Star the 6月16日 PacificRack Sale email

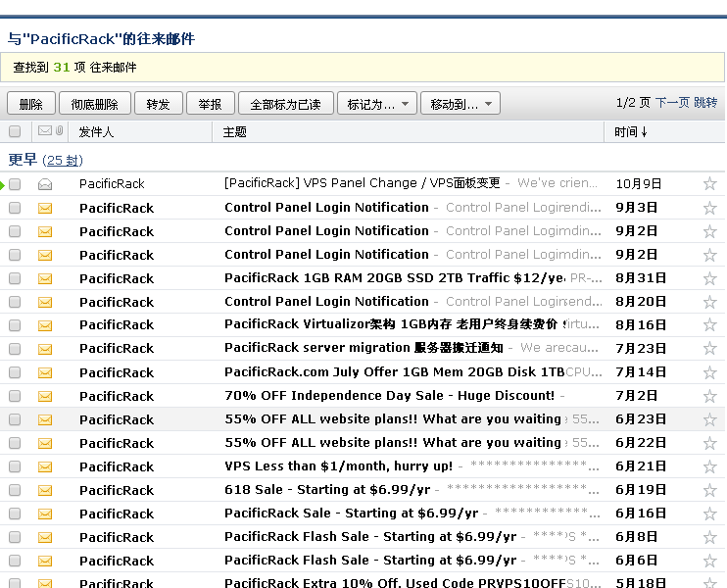click(x=709, y=514)
